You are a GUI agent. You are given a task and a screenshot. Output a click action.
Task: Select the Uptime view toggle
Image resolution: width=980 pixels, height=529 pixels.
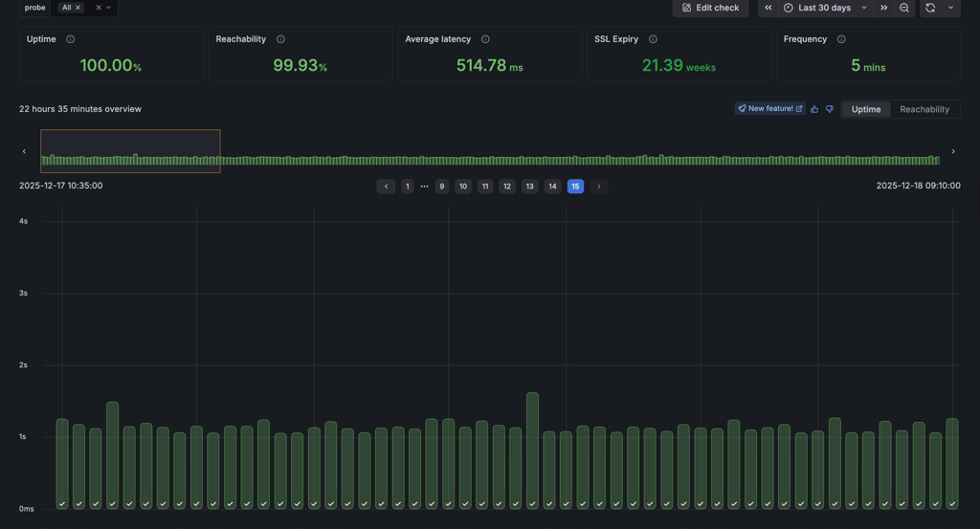[865, 109]
